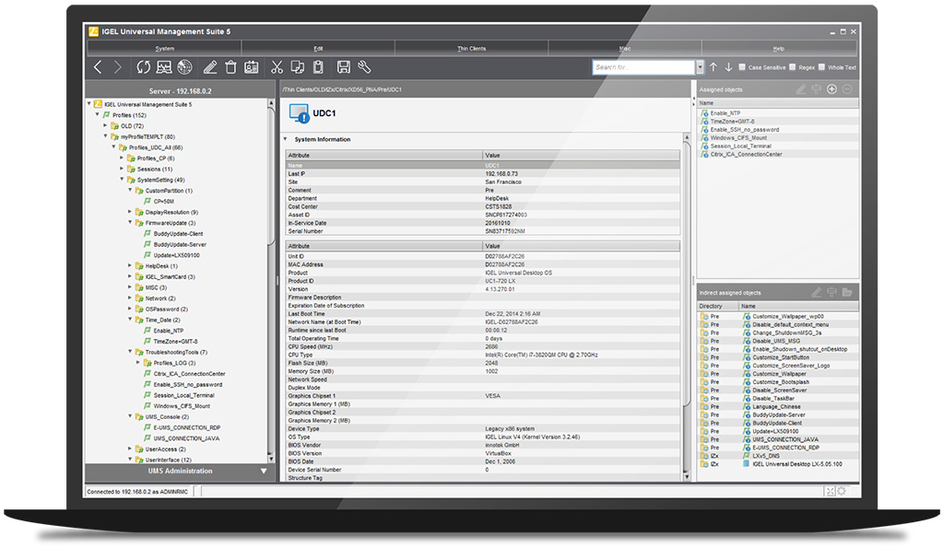Collapse the Profiles (152) tree node
The height and width of the screenshot is (560, 944).
pyautogui.click(x=98, y=114)
